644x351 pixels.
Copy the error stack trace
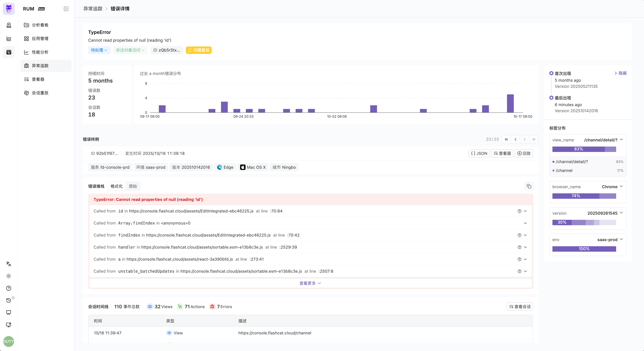[529, 186]
